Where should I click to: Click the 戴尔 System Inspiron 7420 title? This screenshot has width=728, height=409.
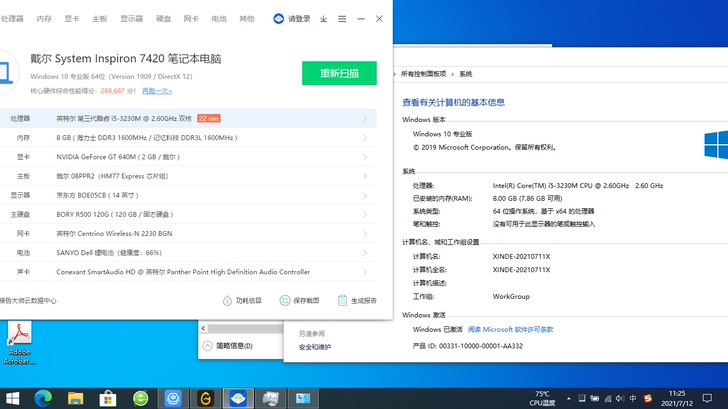(126, 58)
